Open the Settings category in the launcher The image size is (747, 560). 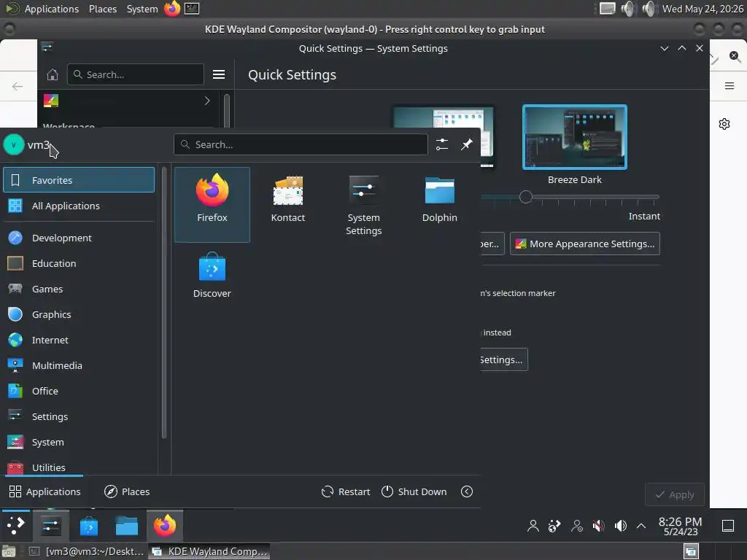(x=79, y=416)
